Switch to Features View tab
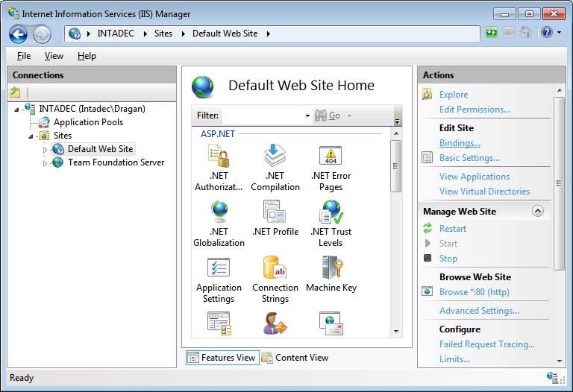The width and height of the screenshot is (573, 392). [x=222, y=358]
